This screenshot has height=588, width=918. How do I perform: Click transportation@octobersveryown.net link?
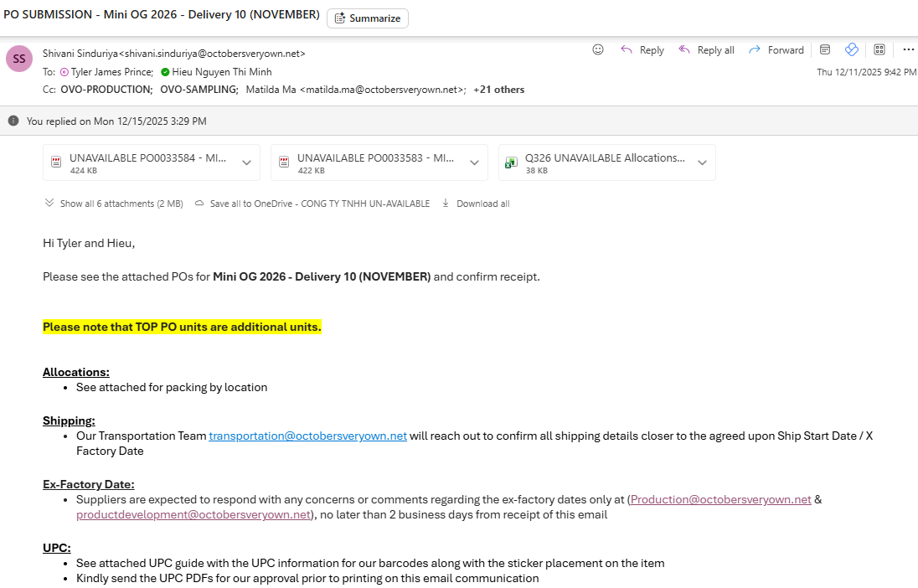click(307, 436)
